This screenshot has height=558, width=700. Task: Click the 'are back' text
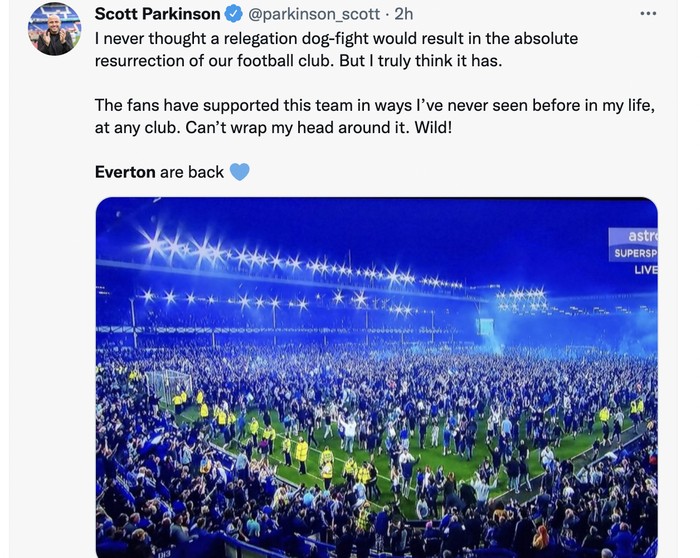pos(192,172)
